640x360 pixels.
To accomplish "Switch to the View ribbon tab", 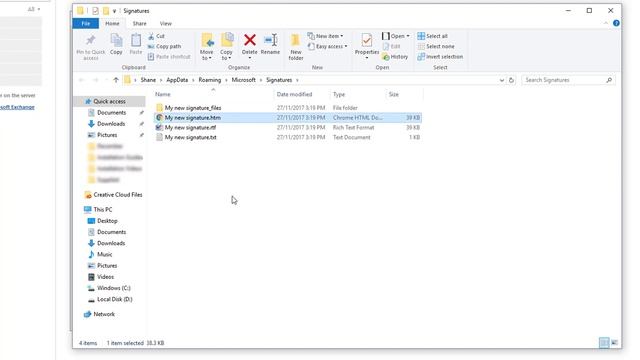I will (x=165, y=24).
